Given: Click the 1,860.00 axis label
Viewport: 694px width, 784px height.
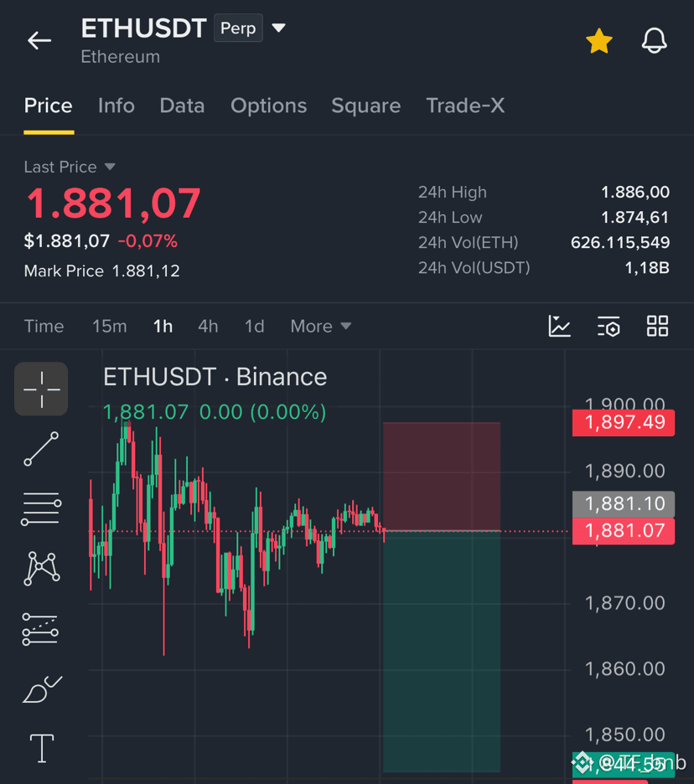Looking at the screenshot, I should click(x=625, y=669).
